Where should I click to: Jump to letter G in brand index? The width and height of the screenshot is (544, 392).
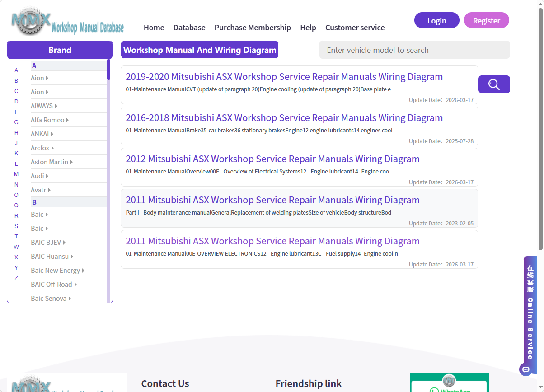[16, 122]
